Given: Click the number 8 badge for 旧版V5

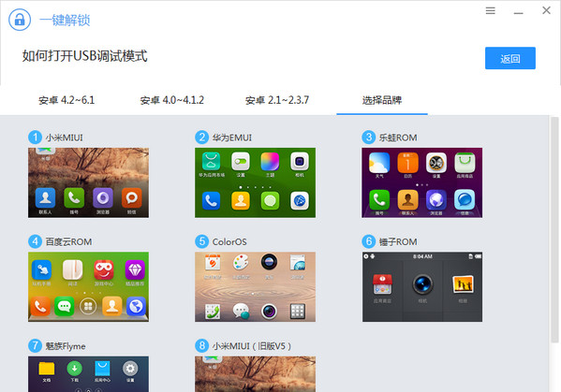Looking at the screenshot, I should coord(201,346).
